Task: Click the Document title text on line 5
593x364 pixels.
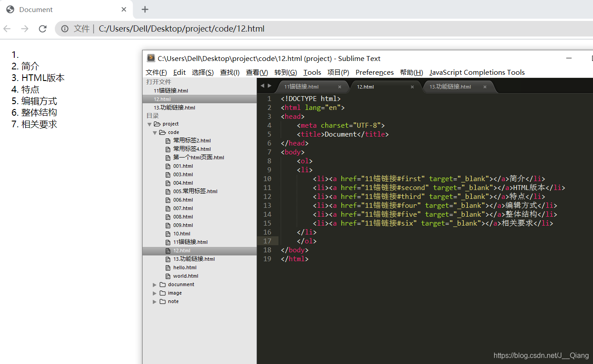Action: click(x=341, y=134)
